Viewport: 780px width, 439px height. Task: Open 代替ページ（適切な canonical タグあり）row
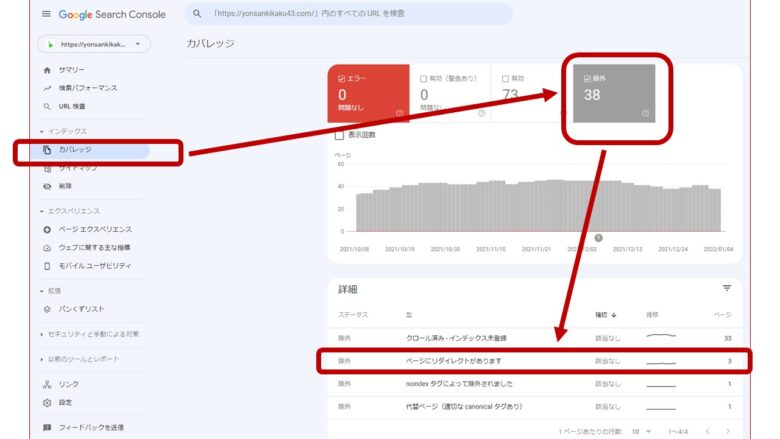[x=535, y=407]
